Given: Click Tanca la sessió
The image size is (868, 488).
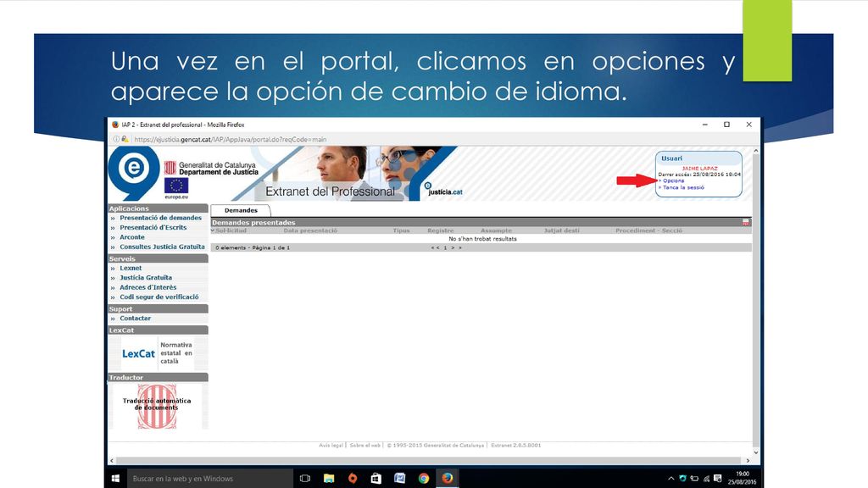Looking at the screenshot, I should (x=684, y=187).
